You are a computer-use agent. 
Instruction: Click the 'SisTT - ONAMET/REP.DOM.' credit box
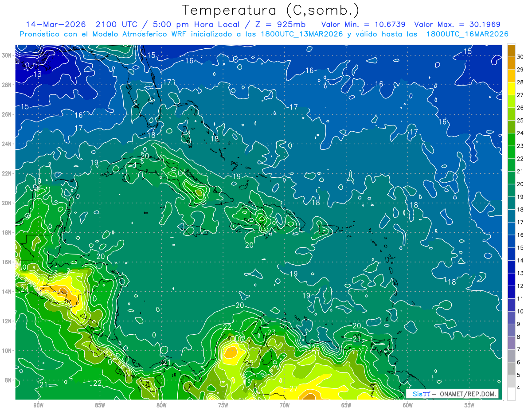coord(452,394)
